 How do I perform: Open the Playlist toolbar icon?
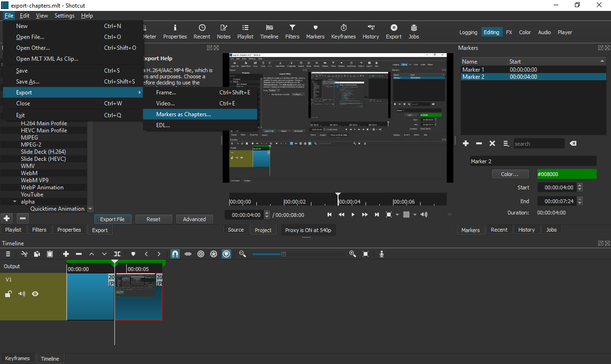pyautogui.click(x=245, y=31)
